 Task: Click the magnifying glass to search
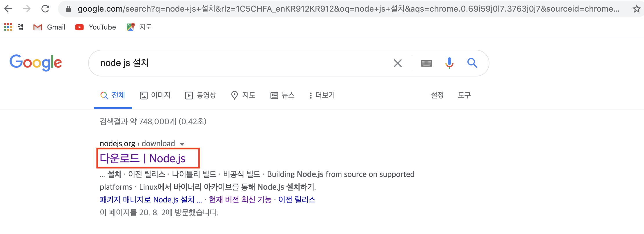472,63
